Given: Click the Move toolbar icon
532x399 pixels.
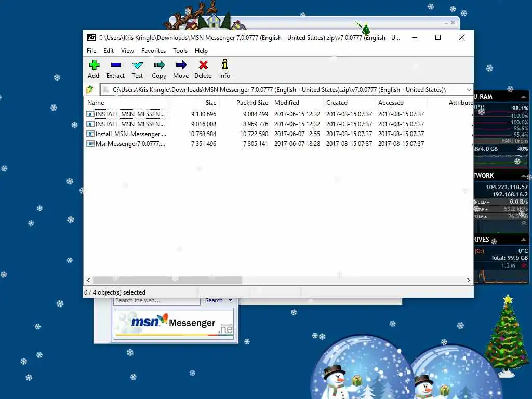Looking at the screenshot, I should [x=181, y=65].
